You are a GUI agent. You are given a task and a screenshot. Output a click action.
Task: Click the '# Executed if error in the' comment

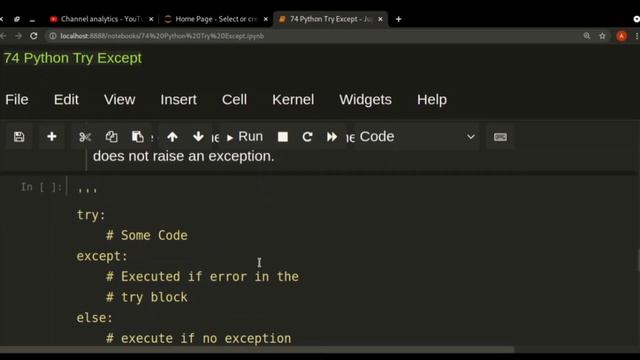point(202,276)
